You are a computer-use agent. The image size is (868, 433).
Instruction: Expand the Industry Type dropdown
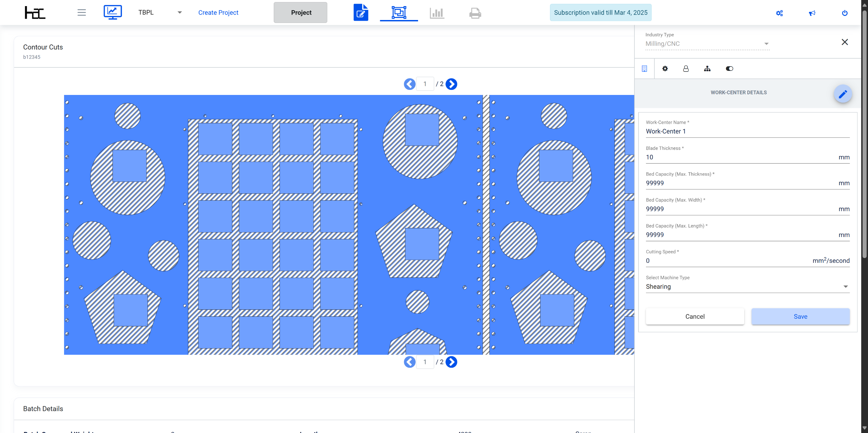[x=707, y=44]
